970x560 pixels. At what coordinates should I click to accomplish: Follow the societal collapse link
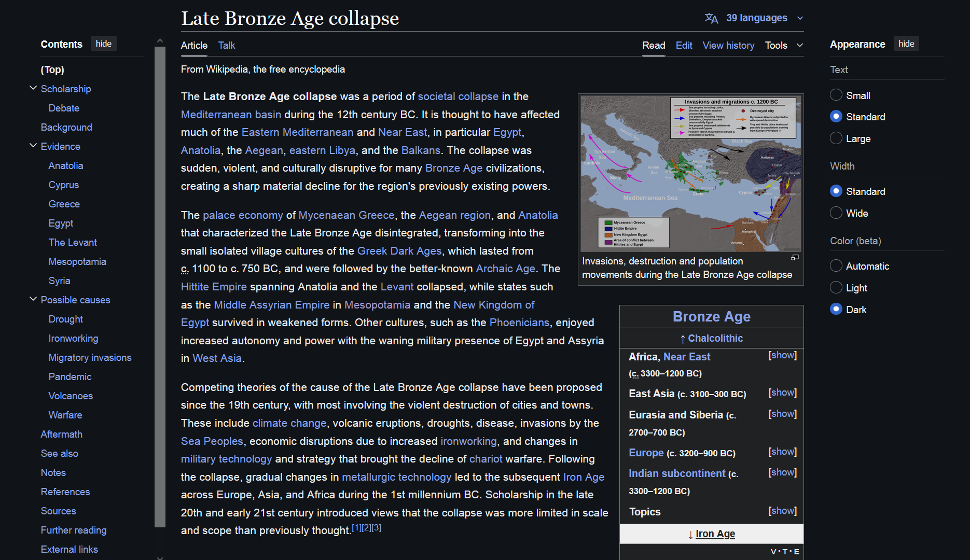458,96
